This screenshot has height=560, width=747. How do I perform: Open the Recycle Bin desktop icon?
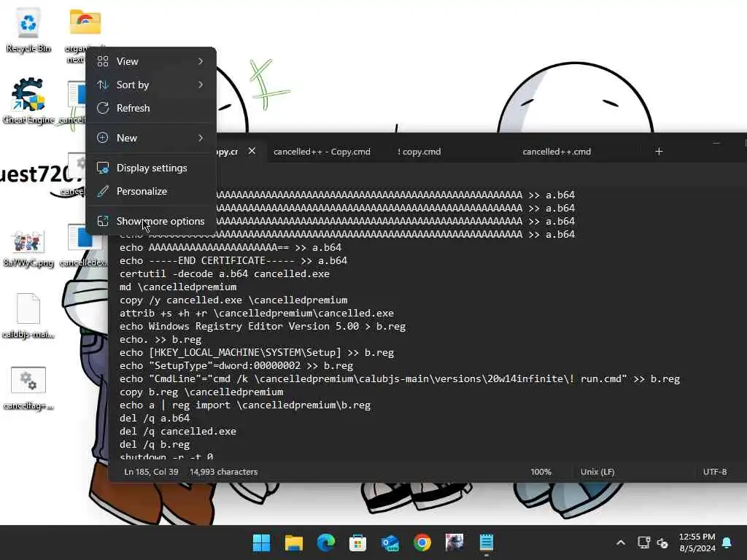(x=28, y=29)
